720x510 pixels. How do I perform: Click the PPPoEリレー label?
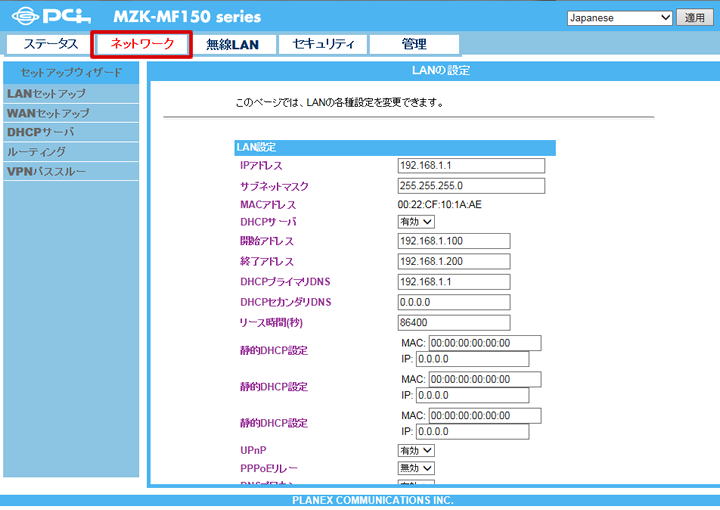point(269,469)
